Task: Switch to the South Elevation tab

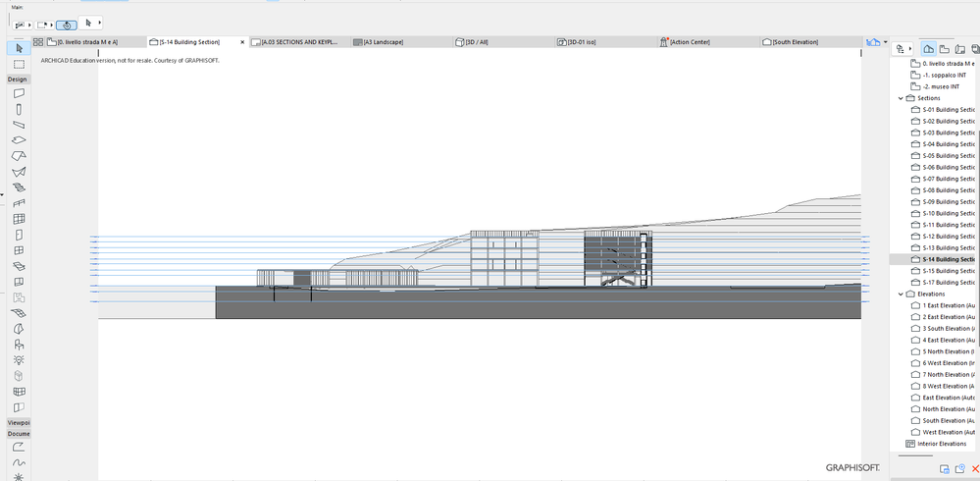Action: click(808, 42)
